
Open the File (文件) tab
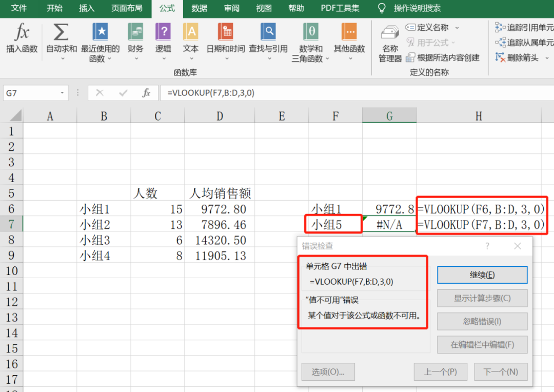19,8
